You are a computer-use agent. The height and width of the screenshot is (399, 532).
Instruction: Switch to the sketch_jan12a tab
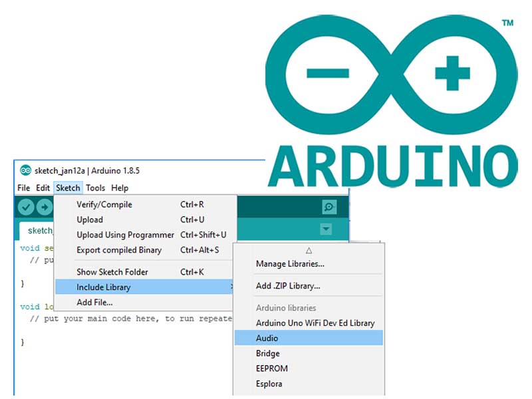point(40,230)
